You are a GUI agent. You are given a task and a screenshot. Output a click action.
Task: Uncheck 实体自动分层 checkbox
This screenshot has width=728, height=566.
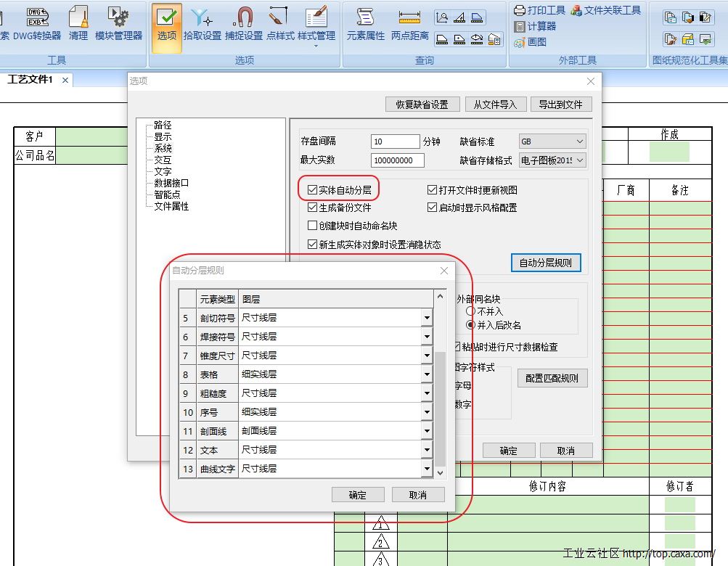pyautogui.click(x=313, y=190)
